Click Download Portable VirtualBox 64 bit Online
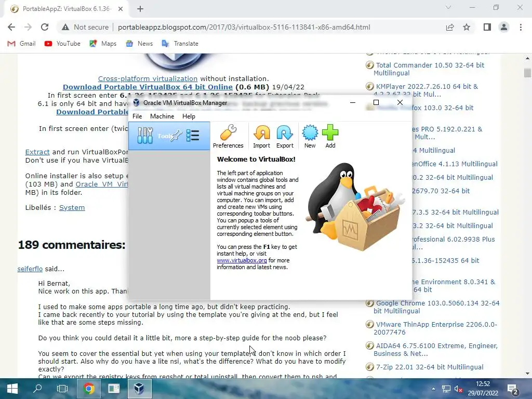 pyautogui.click(x=148, y=87)
